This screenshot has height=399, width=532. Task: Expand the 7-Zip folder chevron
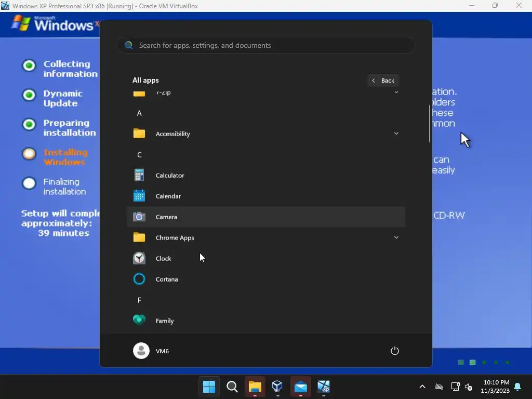pyautogui.click(x=396, y=92)
